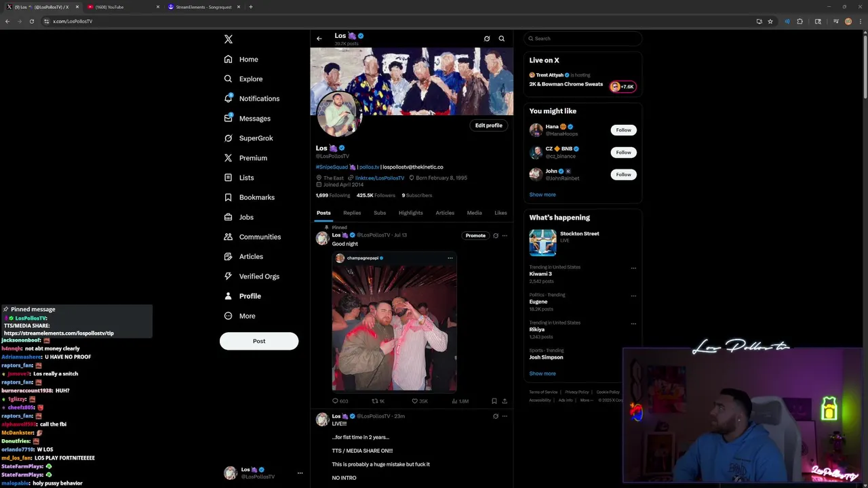Open SuperGrok in the sidebar

pyautogui.click(x=249, y=138)
